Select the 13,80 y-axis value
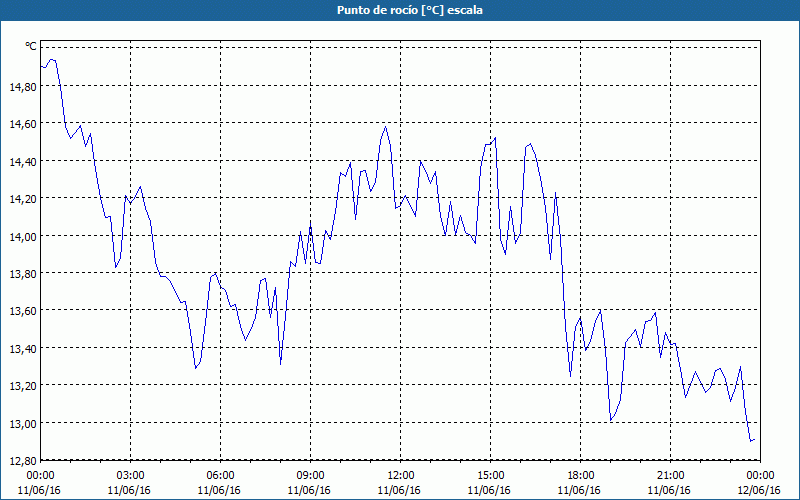 point(23,274)
